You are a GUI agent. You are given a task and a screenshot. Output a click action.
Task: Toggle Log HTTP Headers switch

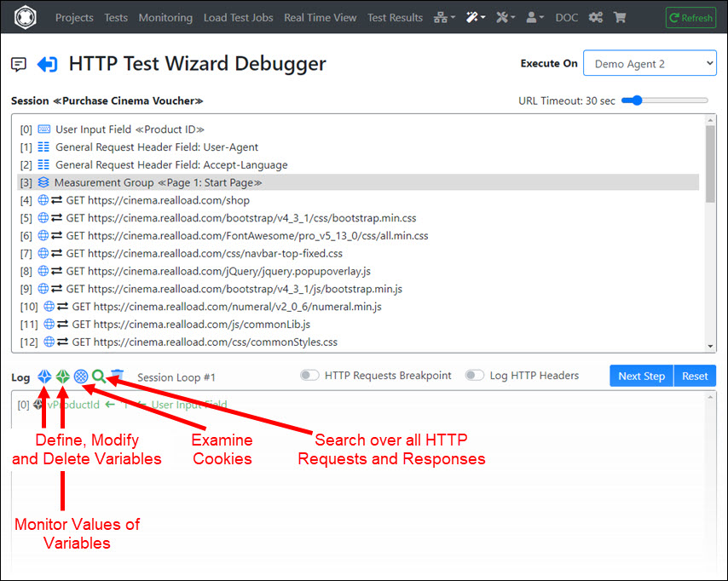point(475,375)
